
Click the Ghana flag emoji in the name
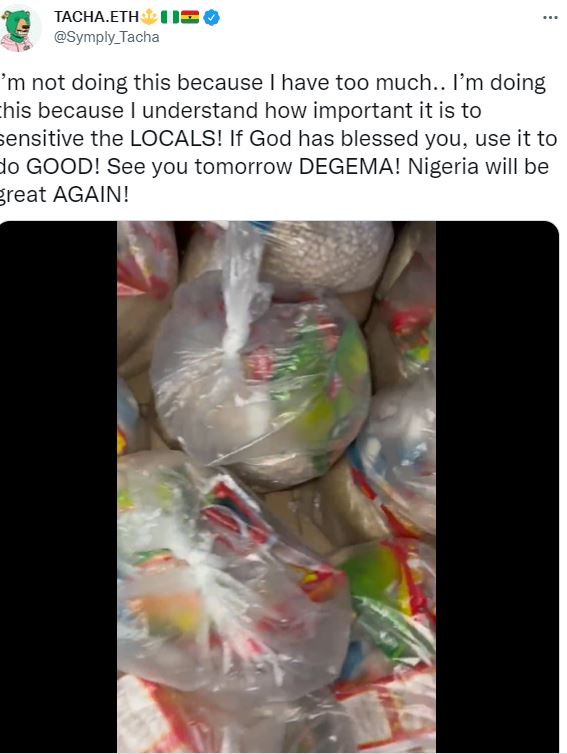(x=190, y=17)
